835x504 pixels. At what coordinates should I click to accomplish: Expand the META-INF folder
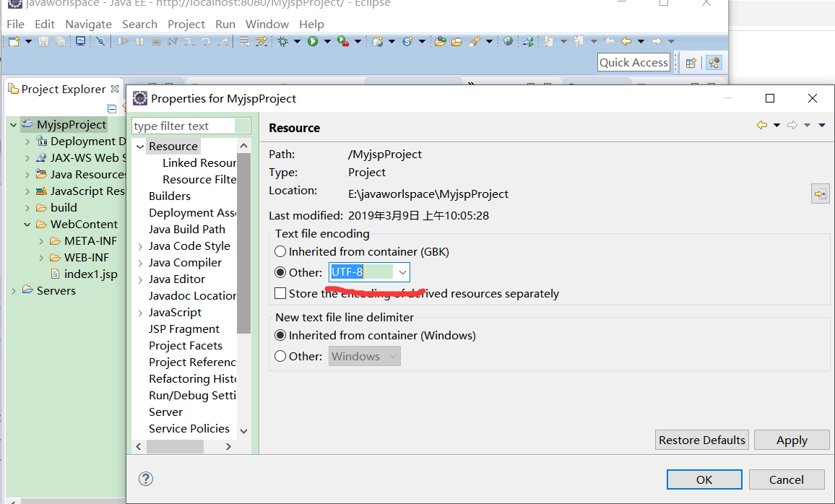[x=41, y=241]
